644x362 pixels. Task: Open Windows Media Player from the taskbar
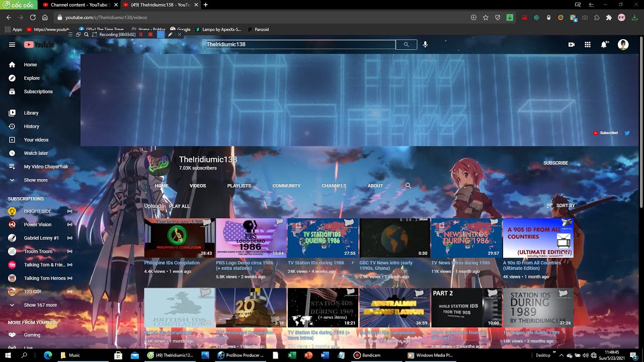tap(430, 355)
